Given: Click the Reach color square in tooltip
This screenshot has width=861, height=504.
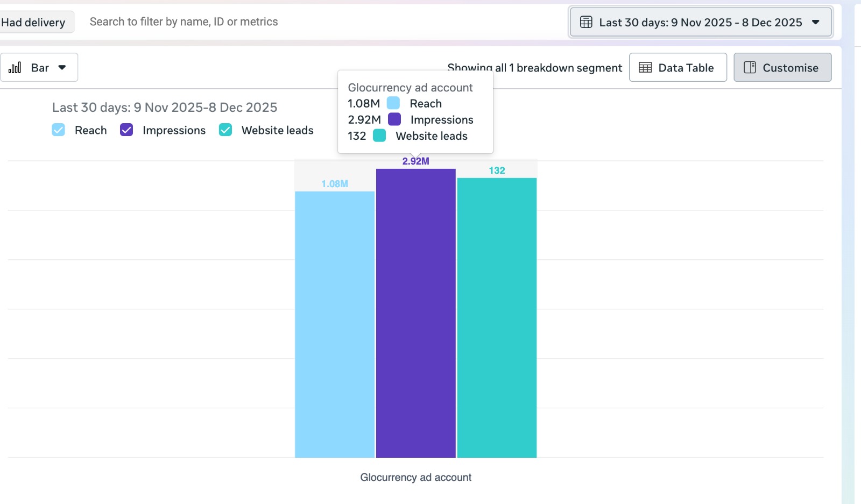Looking at the screenshot, I should 393,103.
